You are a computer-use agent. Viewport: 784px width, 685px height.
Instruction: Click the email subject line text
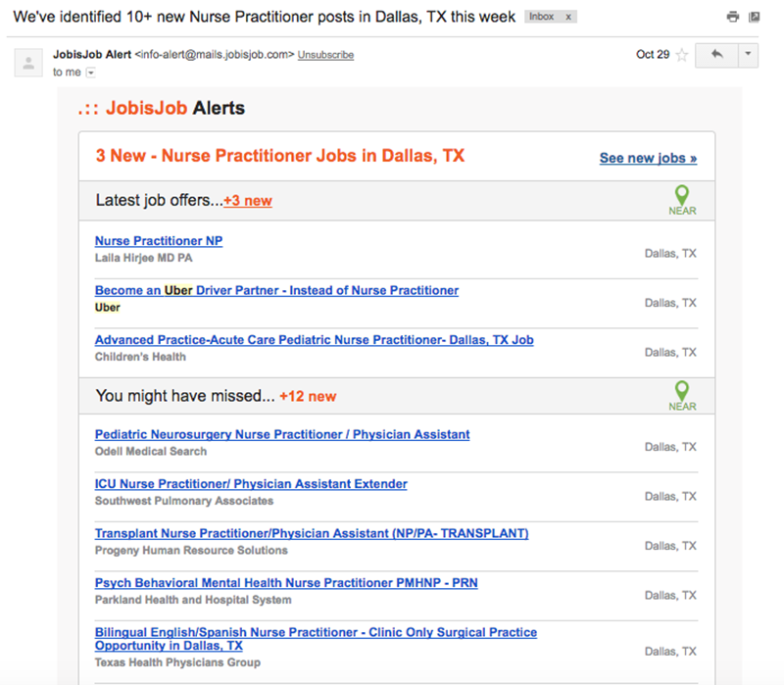tap(264, 17)
